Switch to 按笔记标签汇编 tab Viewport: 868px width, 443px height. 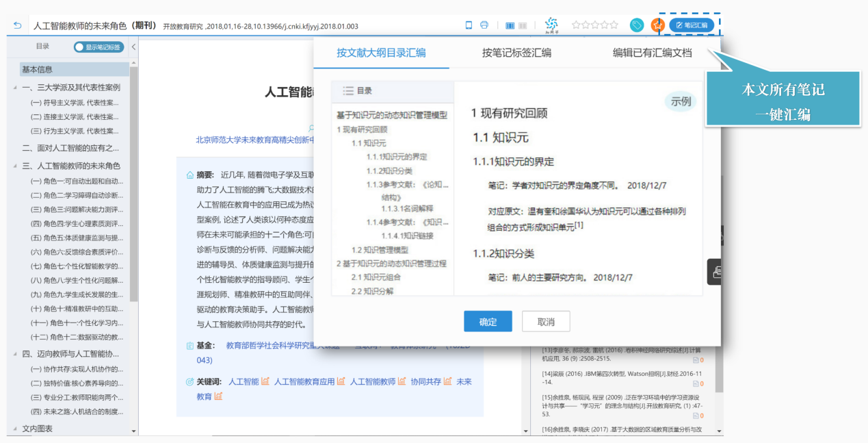(x=516, y=53)
